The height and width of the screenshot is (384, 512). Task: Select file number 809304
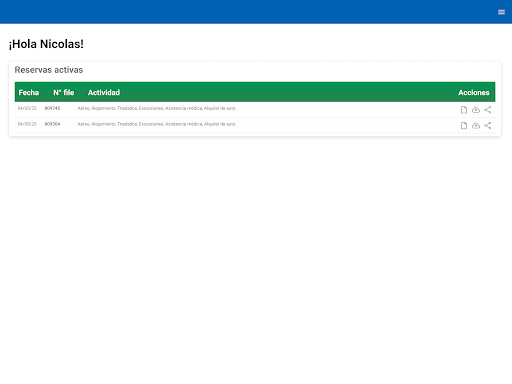(x=52, y=124)
